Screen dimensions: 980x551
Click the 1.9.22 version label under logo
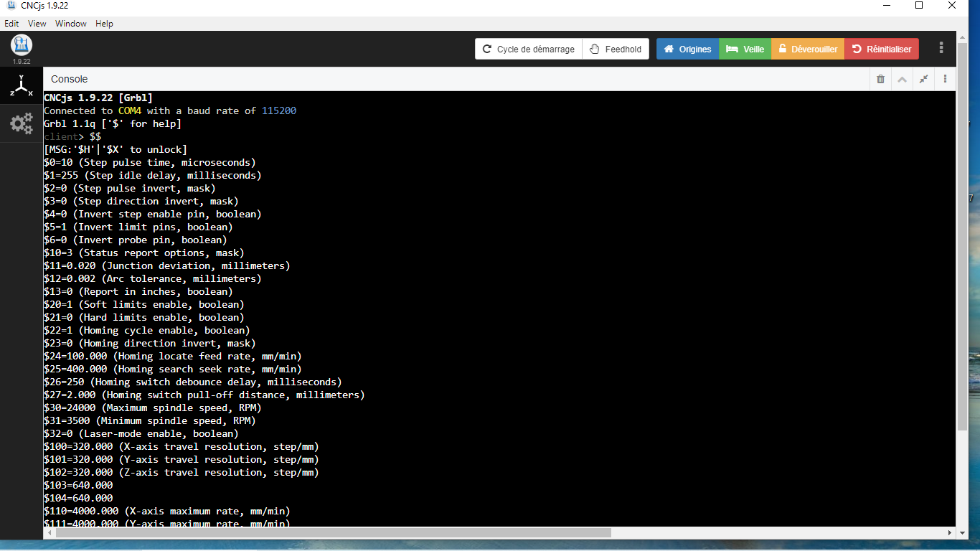tap(22, 62)
